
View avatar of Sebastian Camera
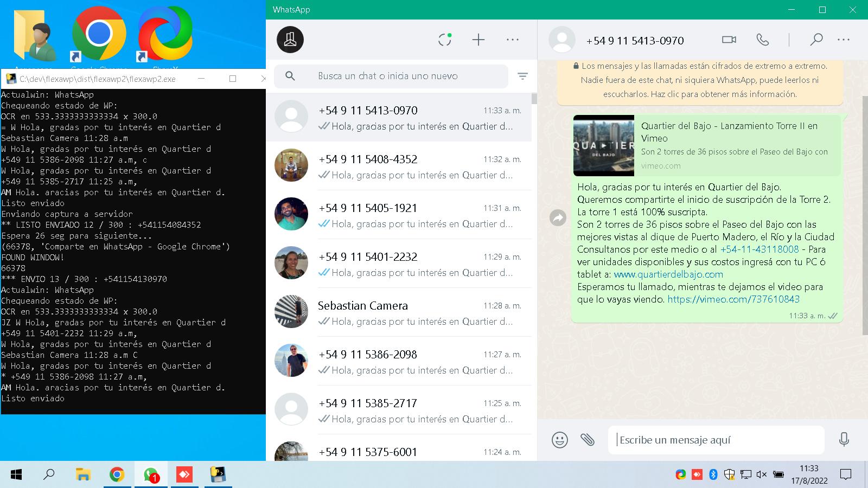pyautogui.click(x=291, y=312)
